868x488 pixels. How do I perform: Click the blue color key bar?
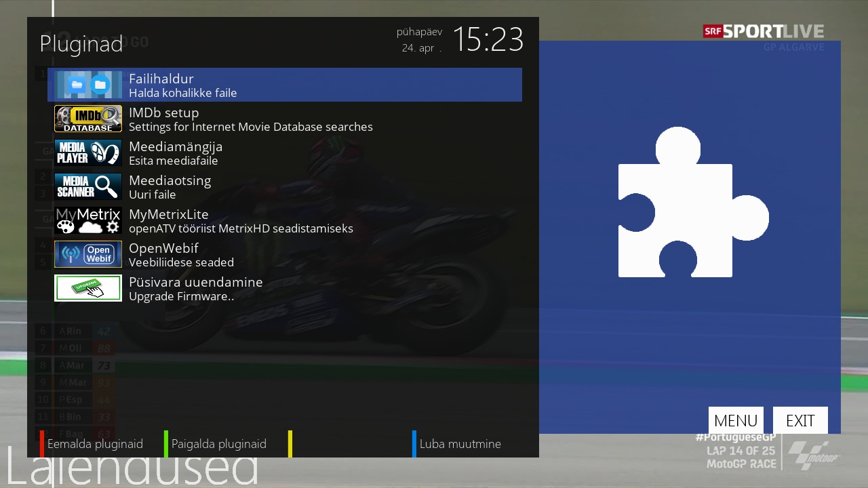[414, 444]
